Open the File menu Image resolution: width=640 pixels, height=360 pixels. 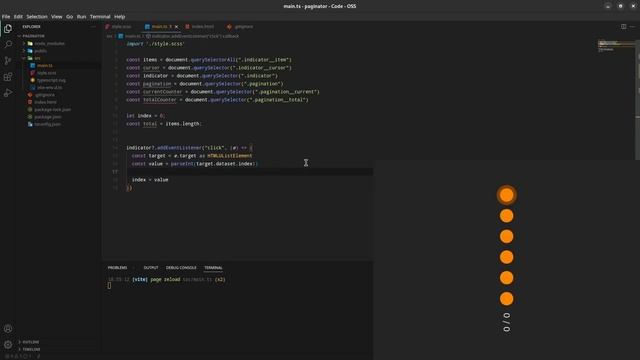point(6,17)
